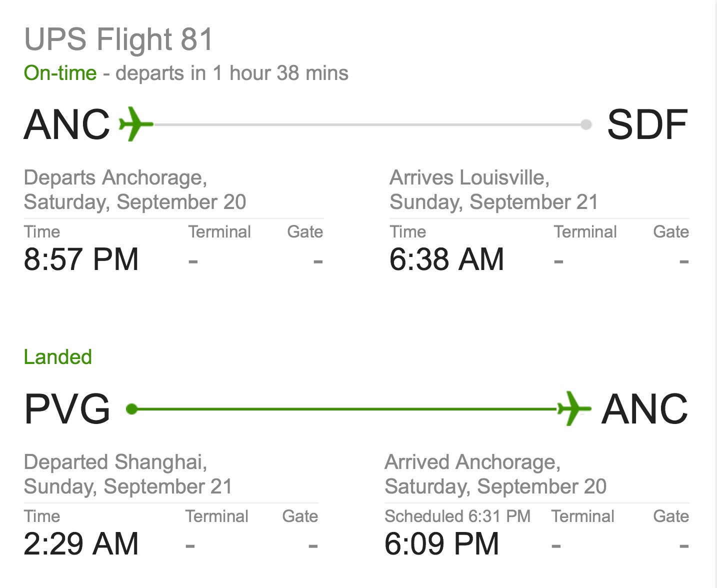The image size is (717, 588).
Task: Click the Scheduled 6:31 PM label
Action: (x=457, y=516)
